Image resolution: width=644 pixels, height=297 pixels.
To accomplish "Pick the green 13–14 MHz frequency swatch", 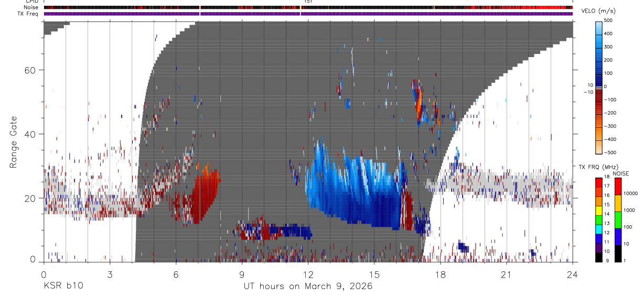I will click(x=598, y=219).
